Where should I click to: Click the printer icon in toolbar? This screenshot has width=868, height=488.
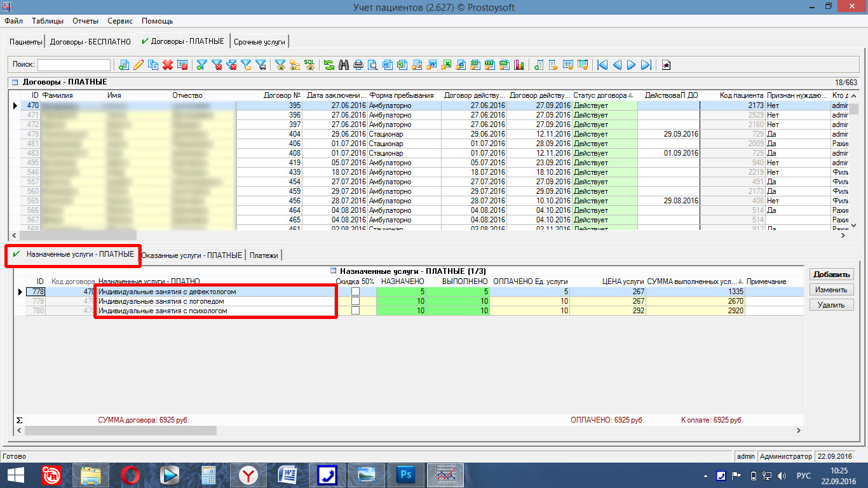pyautogui.click(x=358, y=65)
